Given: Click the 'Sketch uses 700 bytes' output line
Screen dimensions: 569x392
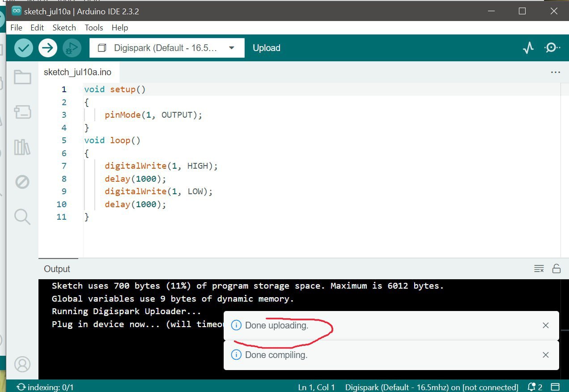Looking at the screenshot, I should tap(248, 286).
